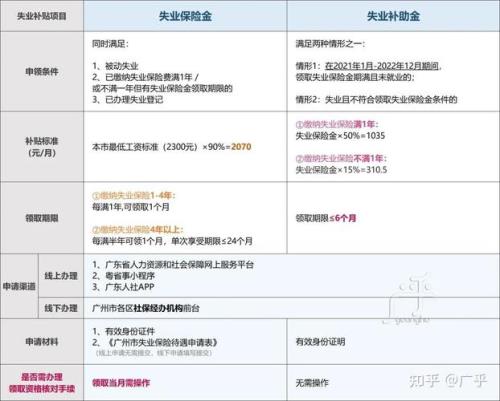Click orange ①缴纳失业保险1-4年 heading

134,195
